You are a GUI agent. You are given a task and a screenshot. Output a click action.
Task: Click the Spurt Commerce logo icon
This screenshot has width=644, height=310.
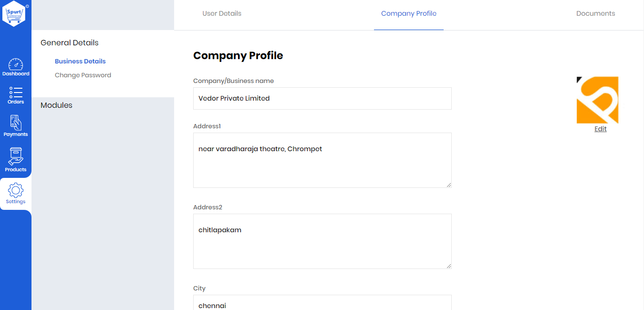click(14, 13)
